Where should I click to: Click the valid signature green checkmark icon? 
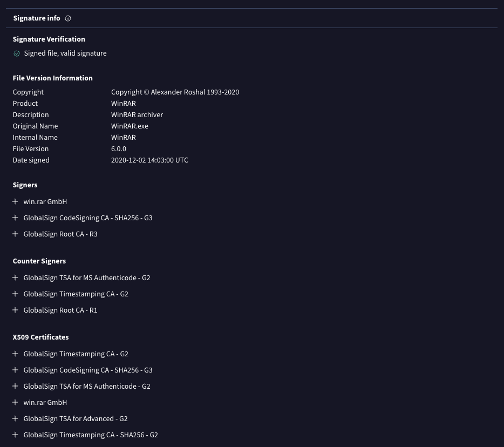17,53
